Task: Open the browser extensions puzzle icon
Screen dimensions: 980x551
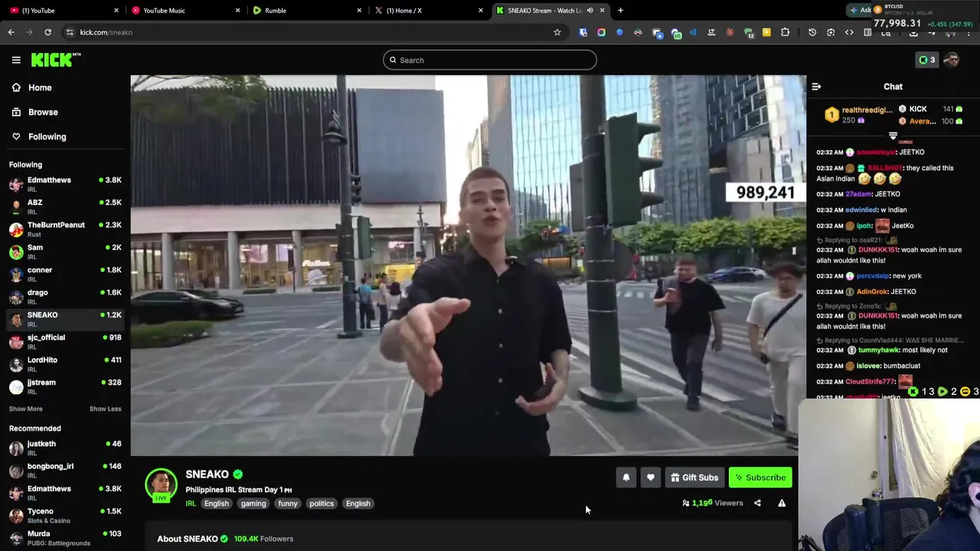Action: tap(785, 32)
